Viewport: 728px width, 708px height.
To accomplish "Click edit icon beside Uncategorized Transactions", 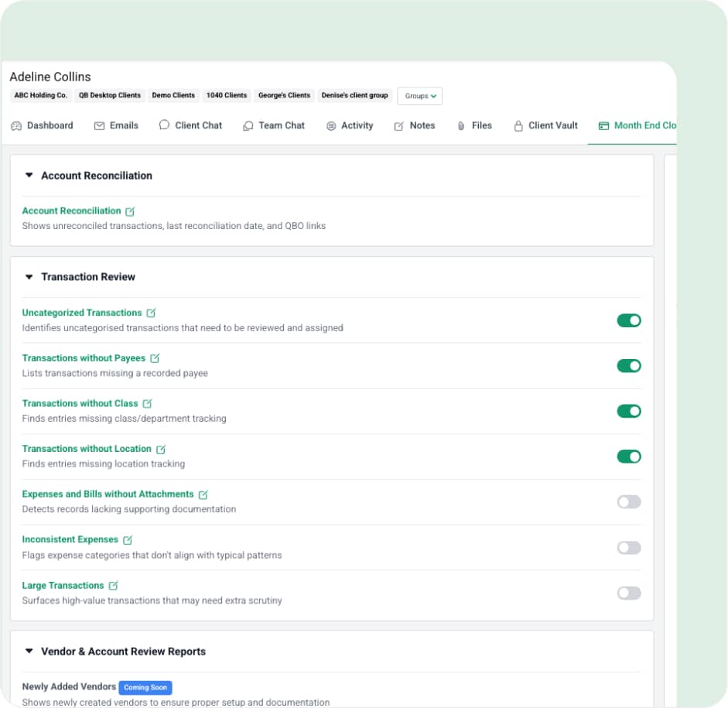I will click(x=151, y=313).
